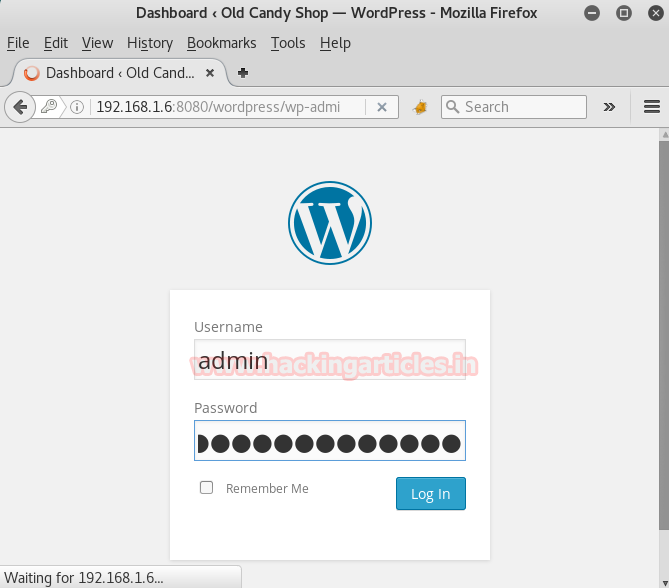Close the Dashboard Old Candy tab
The image size is (669, 588).
(209, 73)
